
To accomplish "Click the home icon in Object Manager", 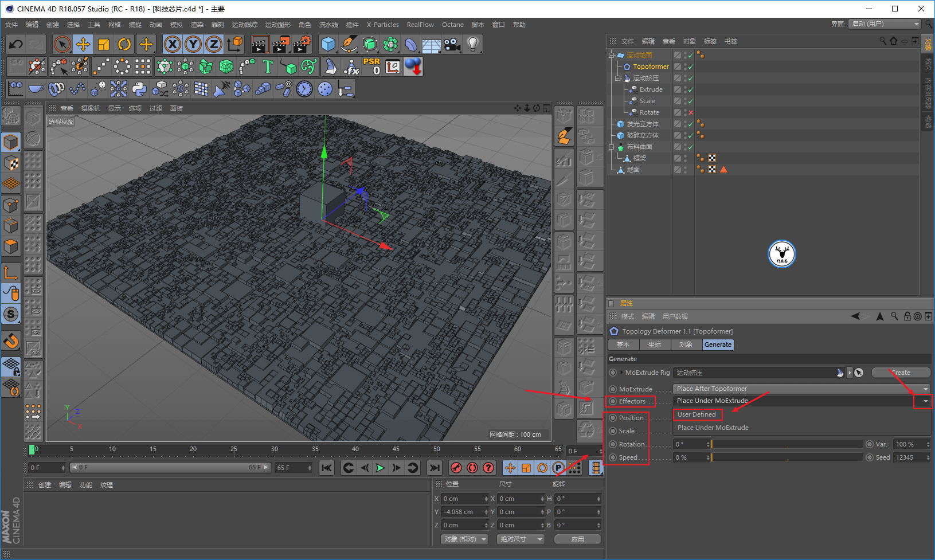I will click(893, 41).
